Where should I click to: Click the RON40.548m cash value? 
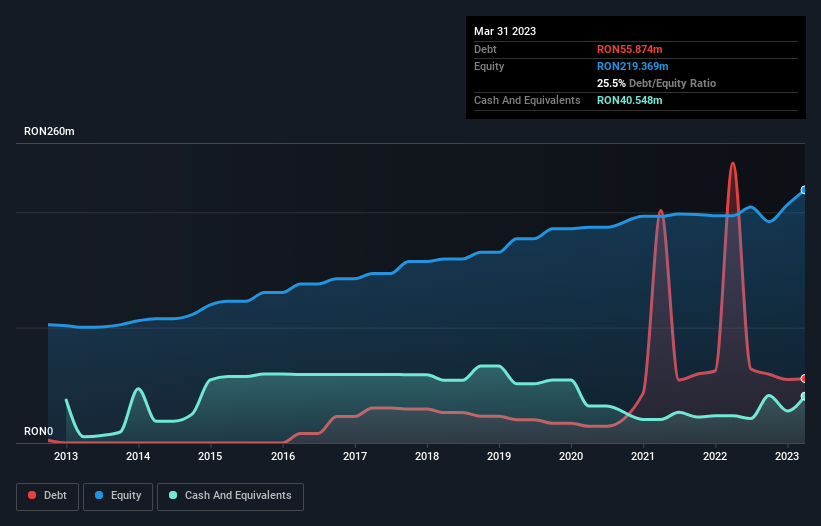pyautogui.click(x=629, y=100)
